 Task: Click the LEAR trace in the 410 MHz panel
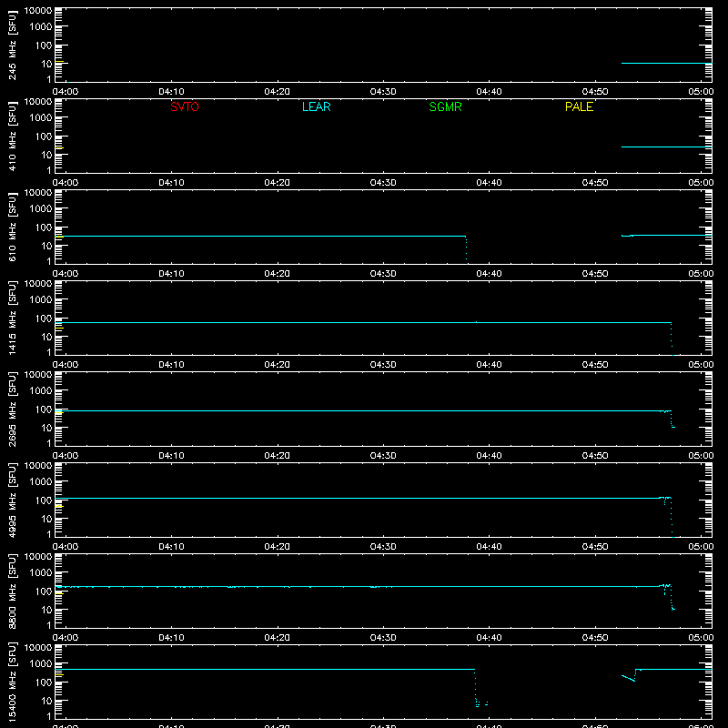tap(666, 147)
